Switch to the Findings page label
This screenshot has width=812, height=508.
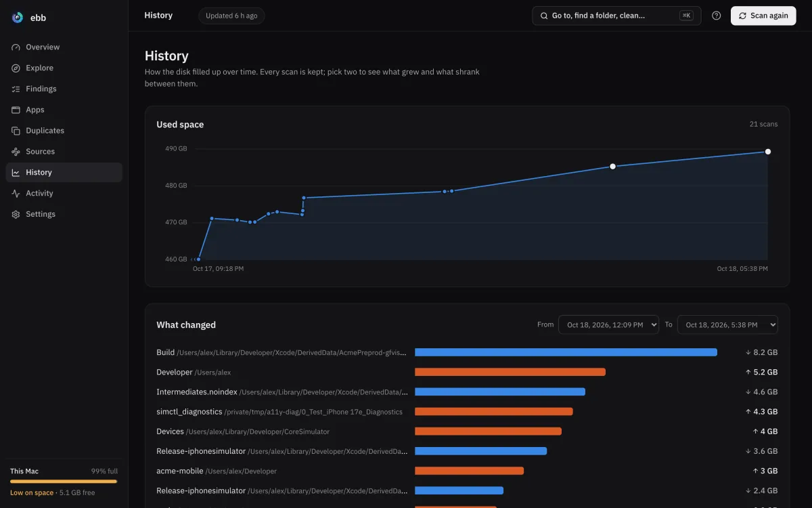(41, 89)
